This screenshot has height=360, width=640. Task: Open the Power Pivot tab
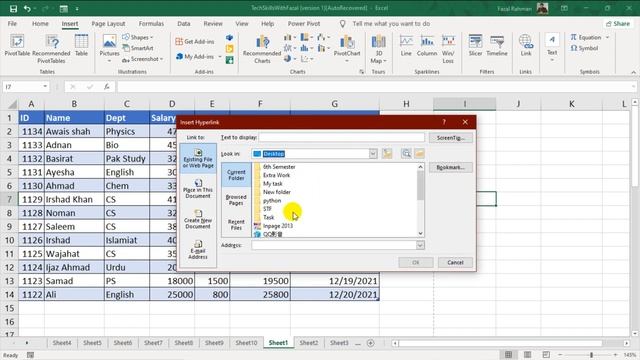pyautogui.click(x=304, y=24)
